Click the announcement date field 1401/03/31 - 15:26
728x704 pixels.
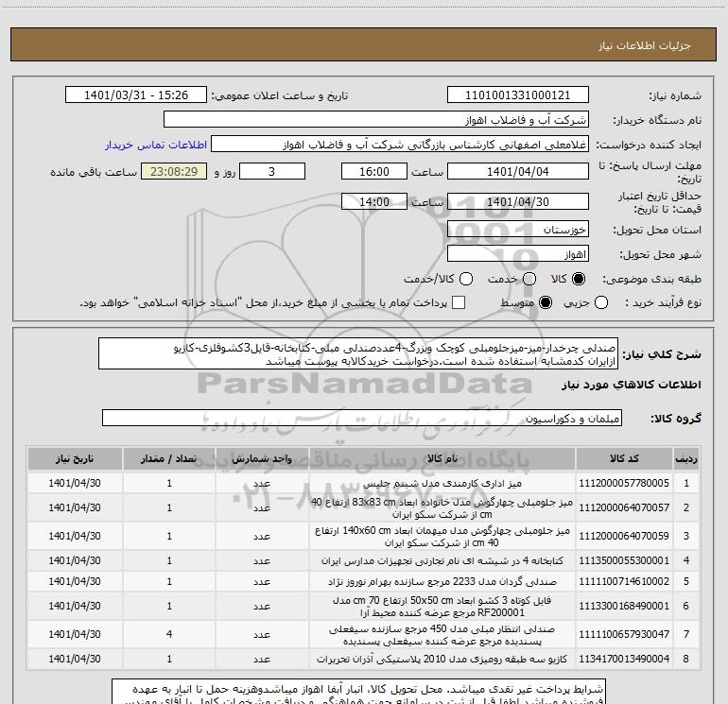click(x=136, y=95)
